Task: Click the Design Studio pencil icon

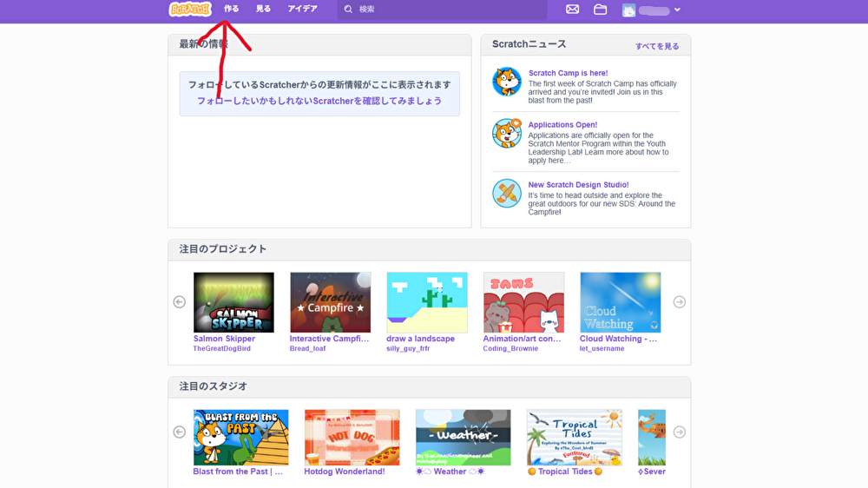Action: [507, 194]
